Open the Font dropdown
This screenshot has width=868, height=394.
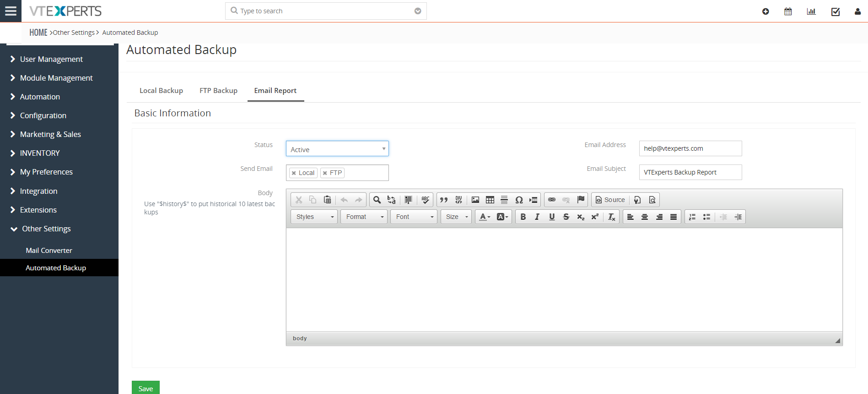pyautogui.click(x=414, y=217)
